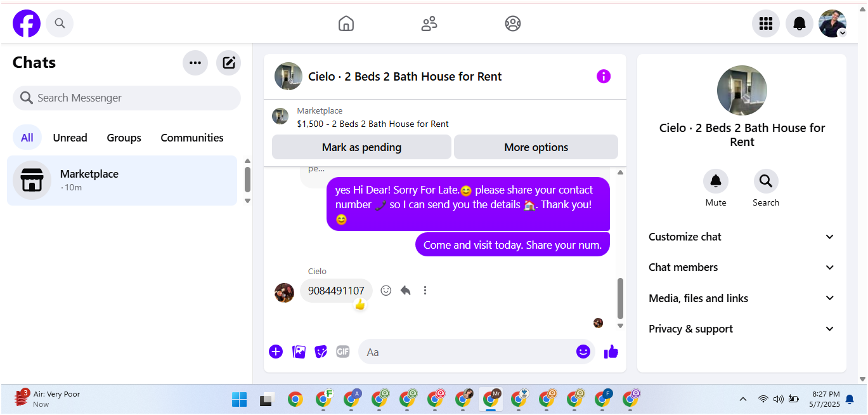Mark the listing as pending
This screenshot has height=415, width=868.
361,147
